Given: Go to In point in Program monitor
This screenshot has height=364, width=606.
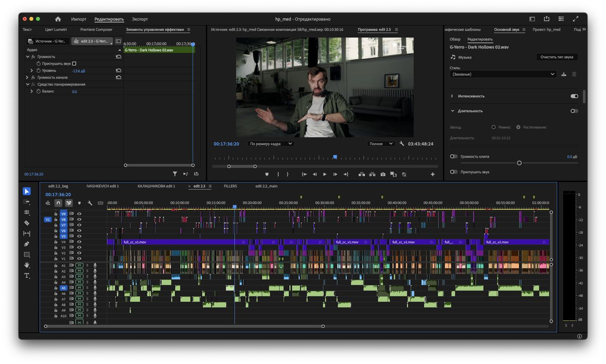Looking at the screenshot, I should 304,174.
